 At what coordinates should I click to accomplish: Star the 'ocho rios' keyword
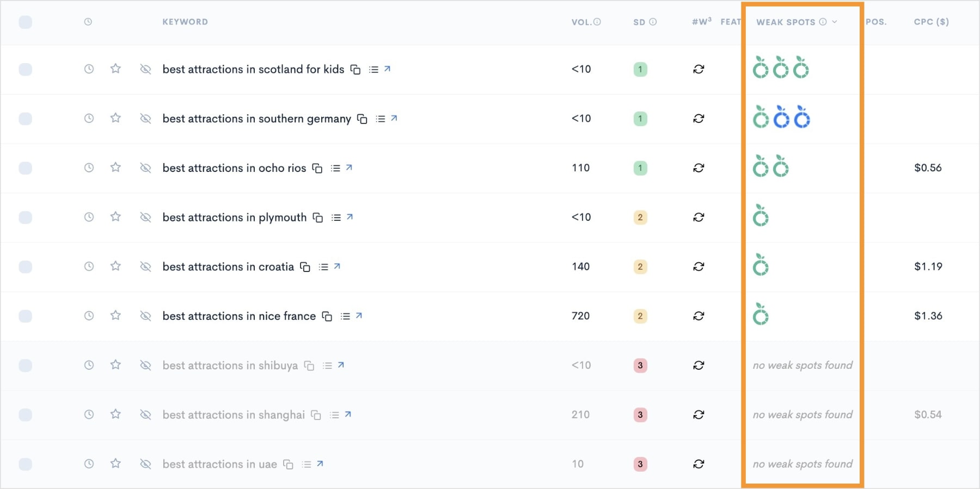[x=115, y=168]
